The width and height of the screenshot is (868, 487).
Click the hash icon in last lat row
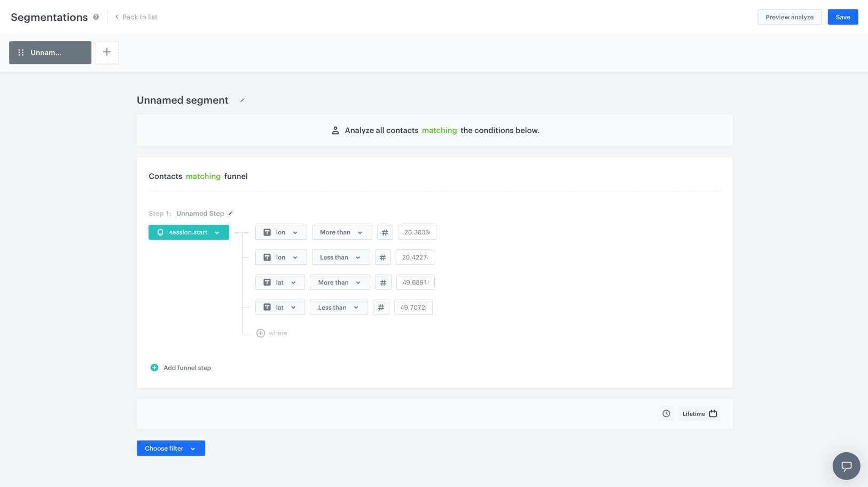coord(381,308)
